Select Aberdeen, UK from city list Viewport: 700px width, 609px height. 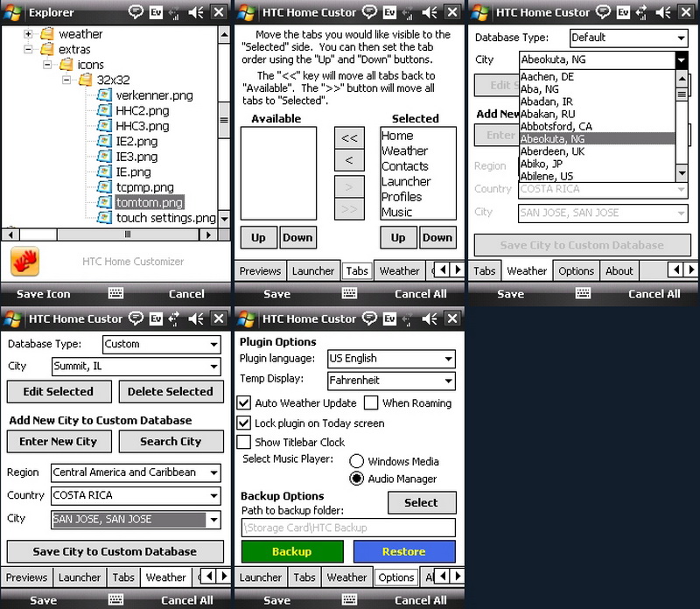tap(598, 151)
